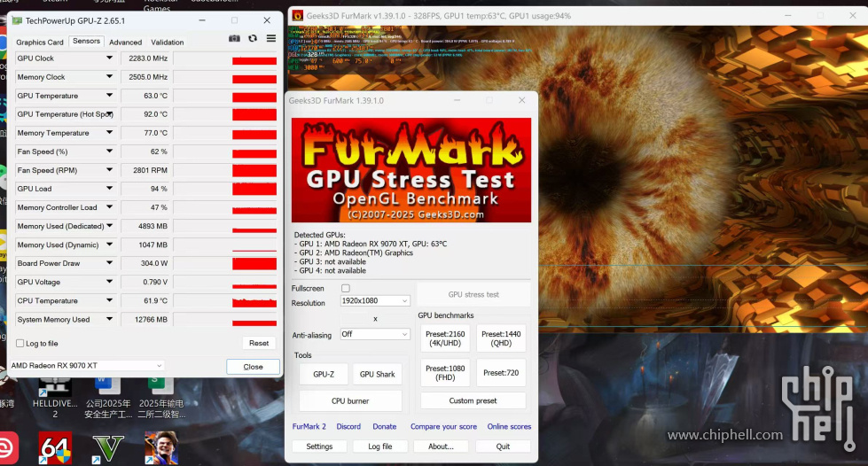Image resolution: width=868 pixels, height=466 pixels.
Task: Open FurMark Settings
Action: coord(319,447)
